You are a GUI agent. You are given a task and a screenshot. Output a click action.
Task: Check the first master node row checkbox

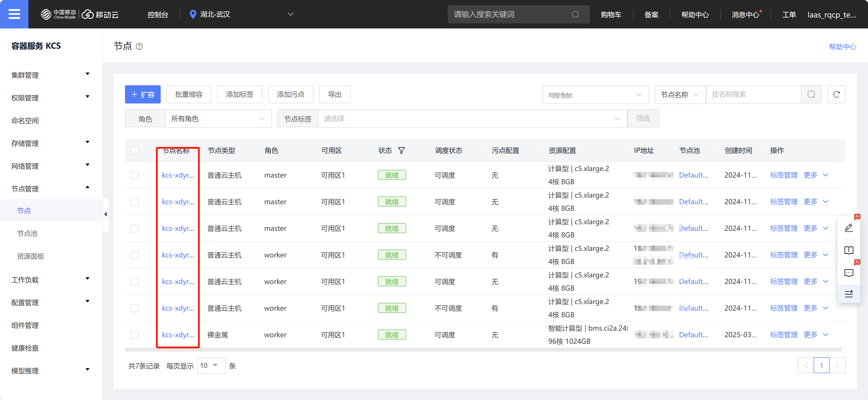point(135,175)
